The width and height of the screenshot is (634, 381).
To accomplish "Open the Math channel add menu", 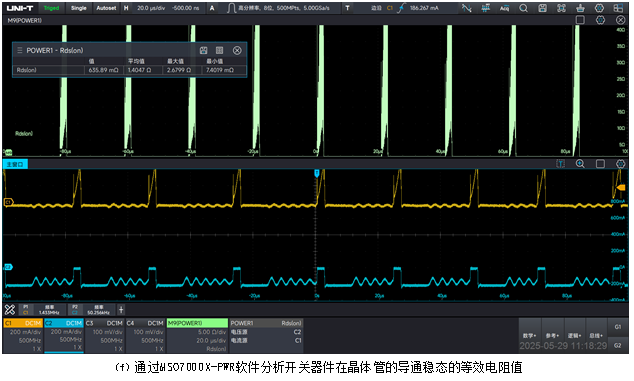I will [x=530, y=335].
